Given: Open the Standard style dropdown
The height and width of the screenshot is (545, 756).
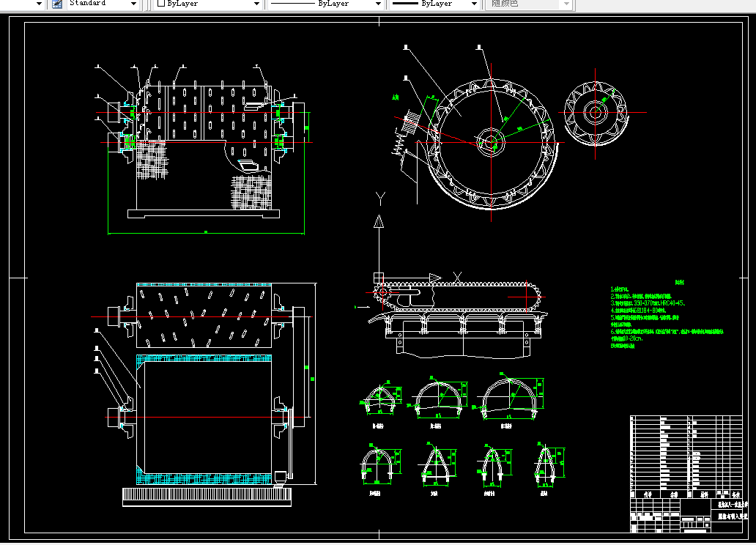Looking at the screenshot, I should 103,4.
